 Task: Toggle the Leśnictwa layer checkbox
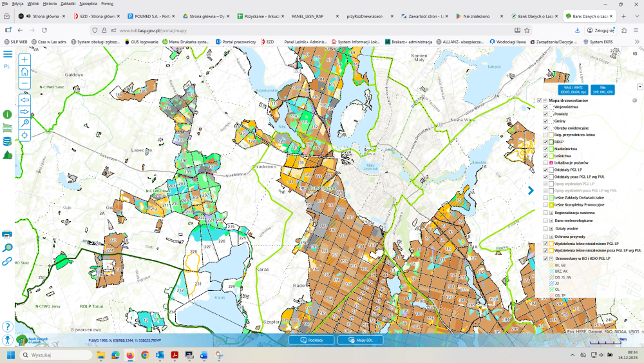pyautogui.click(x=546, y=156)
